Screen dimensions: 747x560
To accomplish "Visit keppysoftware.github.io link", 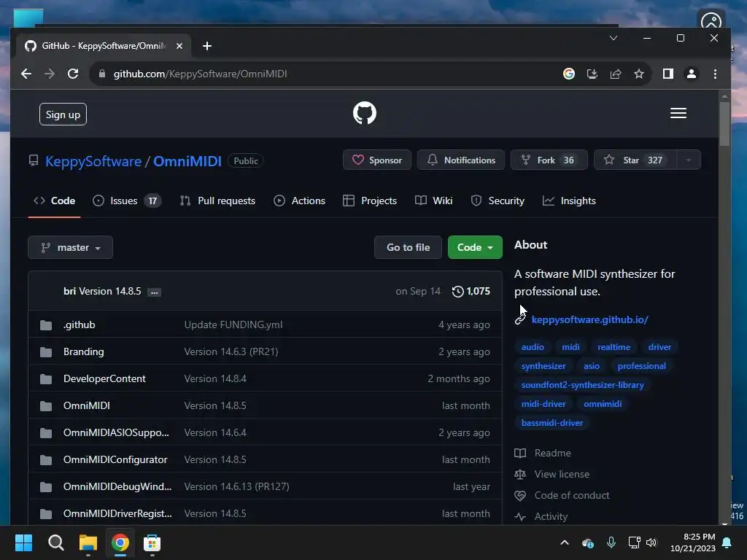I will coord(589,319).
